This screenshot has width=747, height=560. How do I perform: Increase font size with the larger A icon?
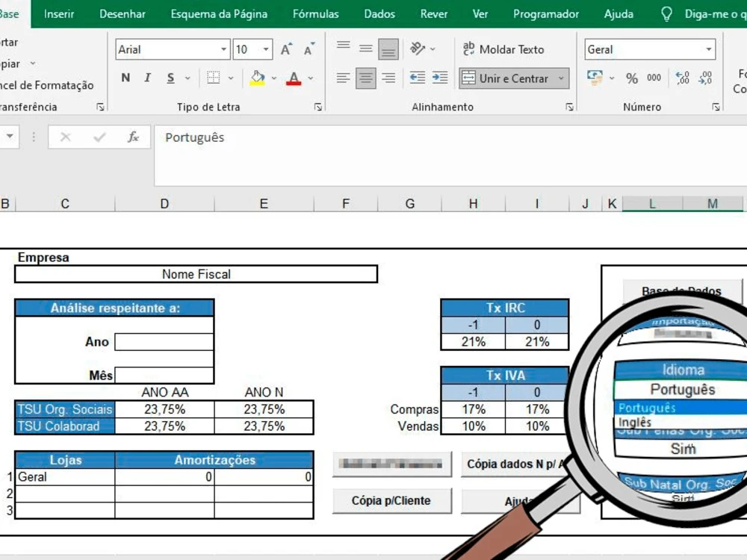[x=286, y=49]
